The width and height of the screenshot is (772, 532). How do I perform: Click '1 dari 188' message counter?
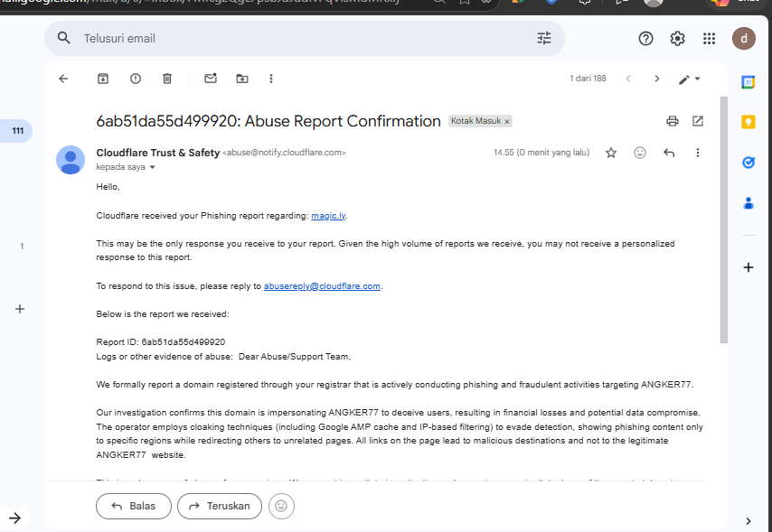point(588,79)
